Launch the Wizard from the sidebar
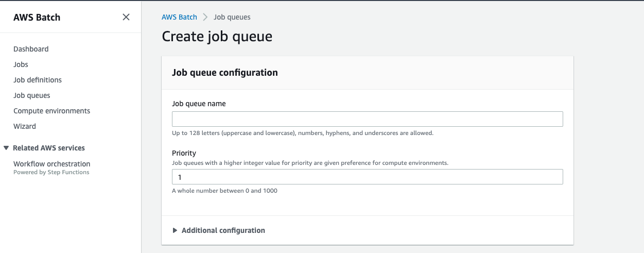This screenshot has height=253, width=644. [25, 126]
